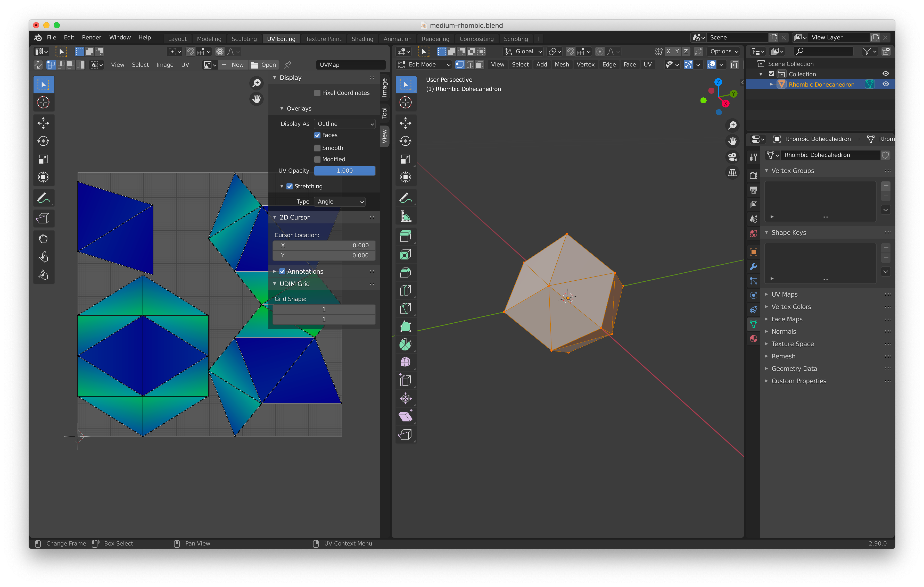This screenshot has height=587, width=924.
Task: Uncheck Collection exclude checkbox in outliner
Action: coord(771,74)
